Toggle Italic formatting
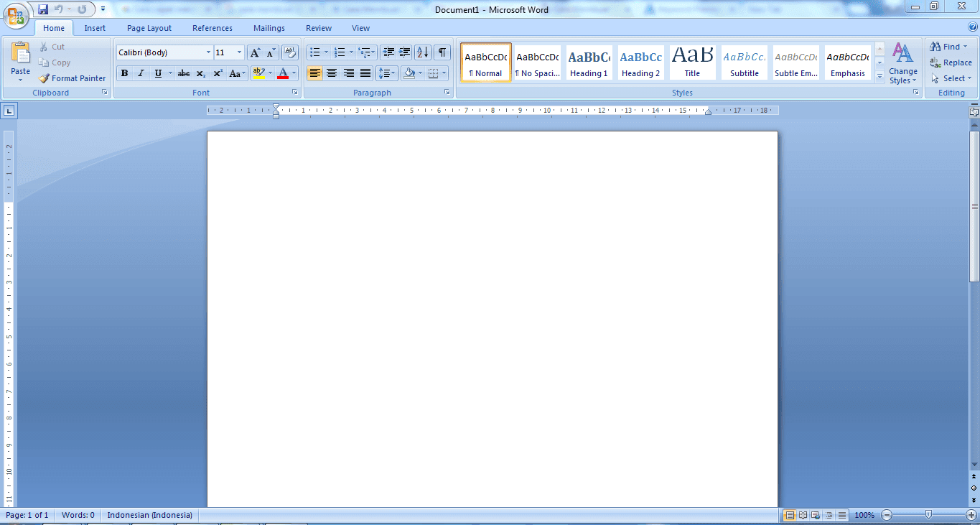The image size is (980, 525). [141, 73]
